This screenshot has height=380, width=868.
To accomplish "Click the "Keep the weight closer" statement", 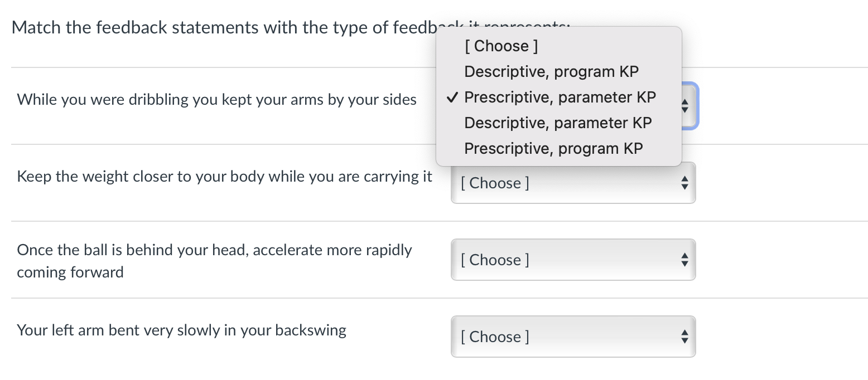I will pos(224,176).
